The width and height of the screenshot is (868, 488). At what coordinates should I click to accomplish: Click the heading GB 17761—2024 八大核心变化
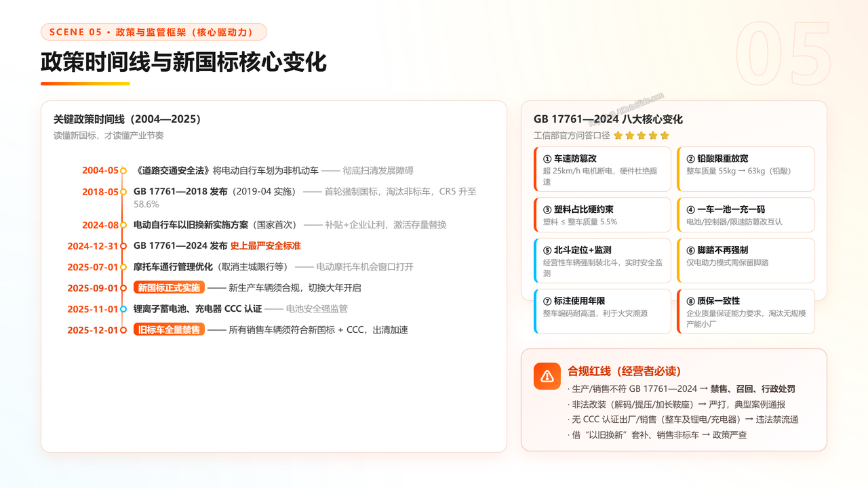tap(608, 119)
